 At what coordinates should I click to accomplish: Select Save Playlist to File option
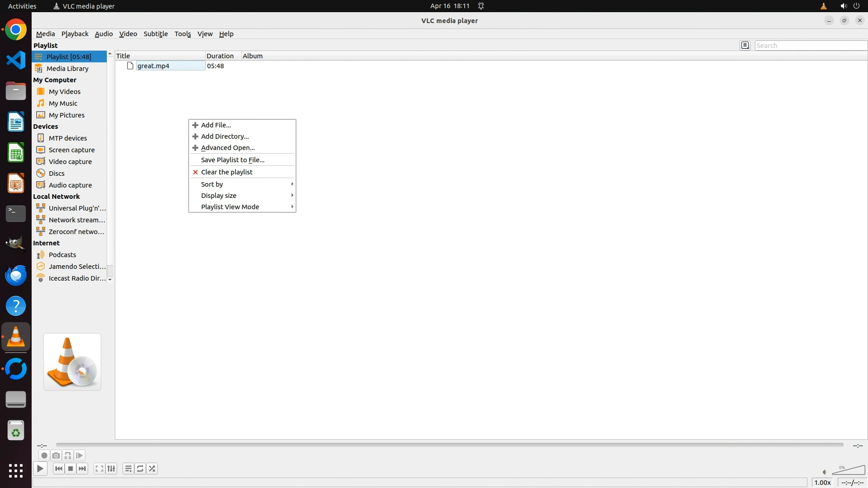click(232, 160)
